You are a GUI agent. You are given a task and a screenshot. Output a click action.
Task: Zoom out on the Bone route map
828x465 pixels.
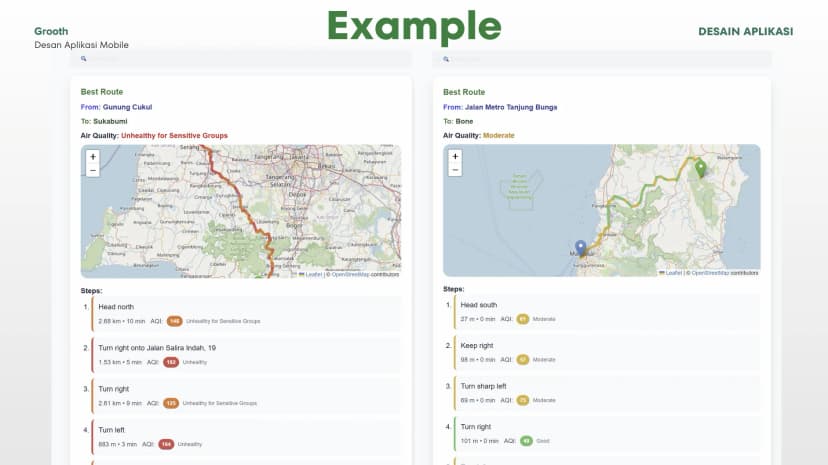pos(455,169)
